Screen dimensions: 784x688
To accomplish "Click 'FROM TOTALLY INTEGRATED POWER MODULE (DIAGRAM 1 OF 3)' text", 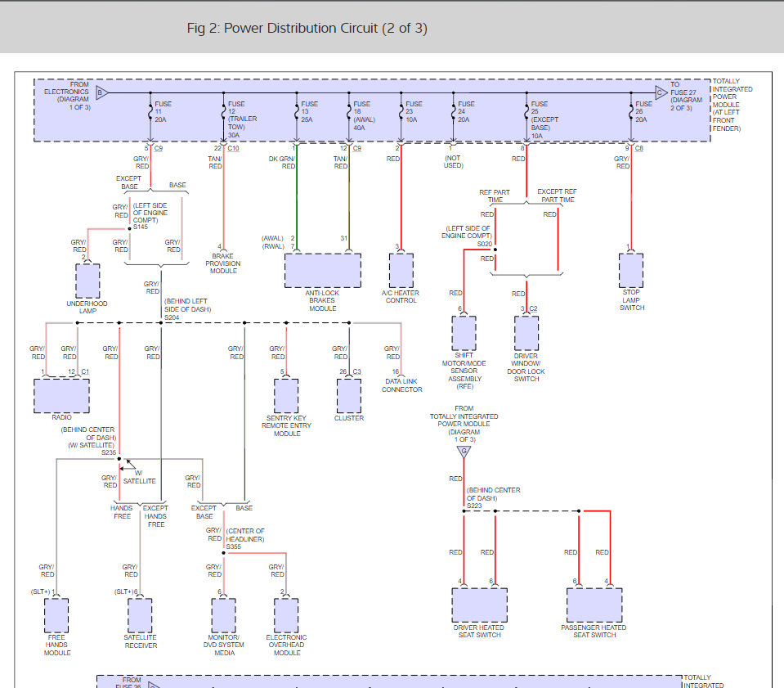I will (464, 424).
